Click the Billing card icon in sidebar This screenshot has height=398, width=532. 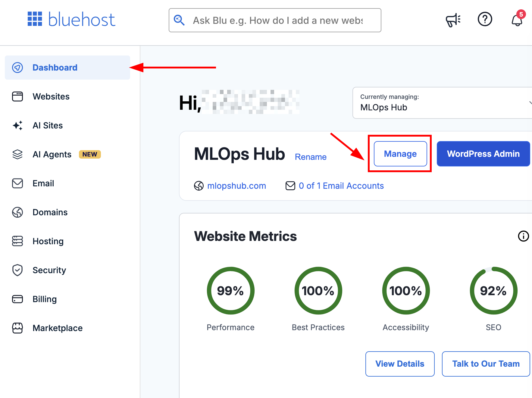(17, 299)
